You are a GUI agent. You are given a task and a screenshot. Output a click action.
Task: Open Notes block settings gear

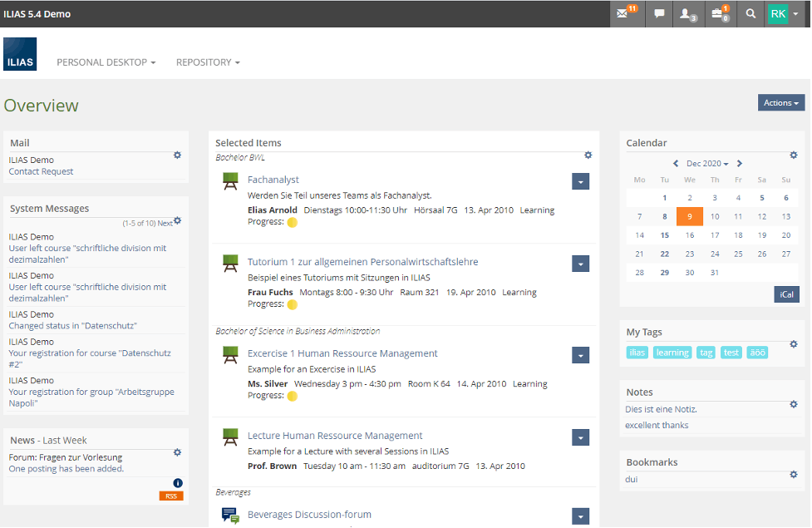(x=794, y=404)
